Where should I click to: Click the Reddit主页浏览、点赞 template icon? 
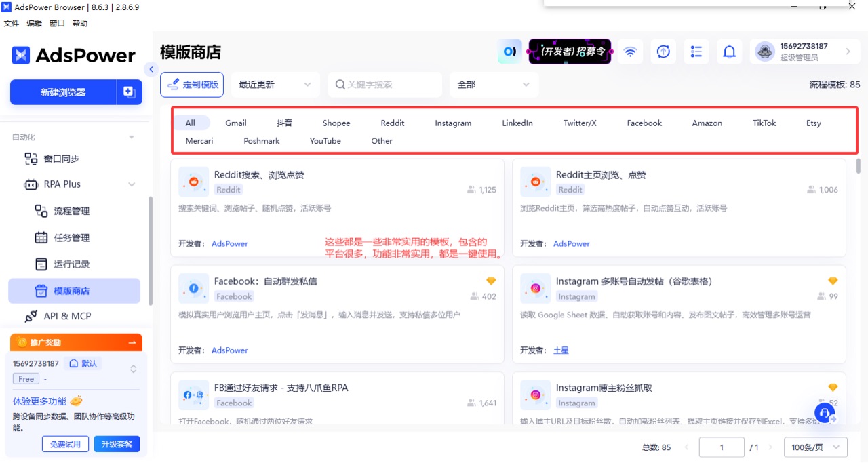click(535, 182)
